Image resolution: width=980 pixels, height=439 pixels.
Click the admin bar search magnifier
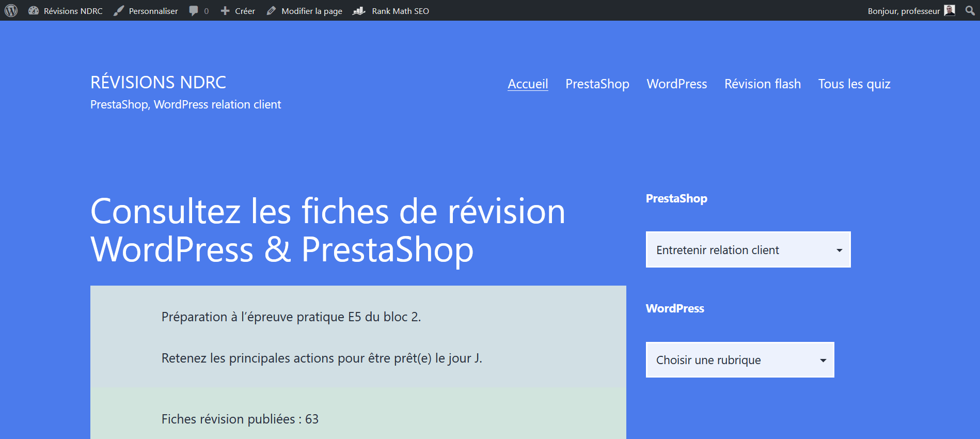(970, 10)
